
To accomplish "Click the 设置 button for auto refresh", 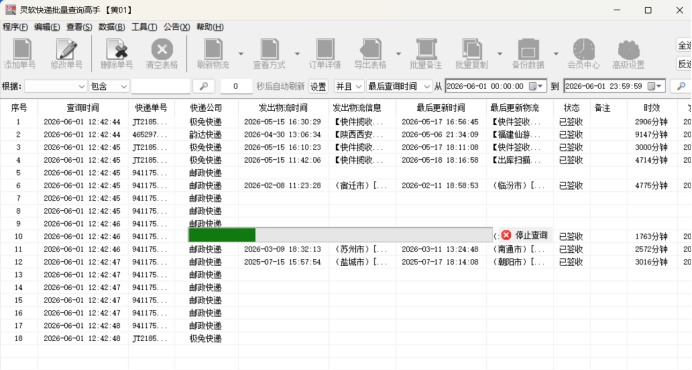I will click(x=318, y=87).
